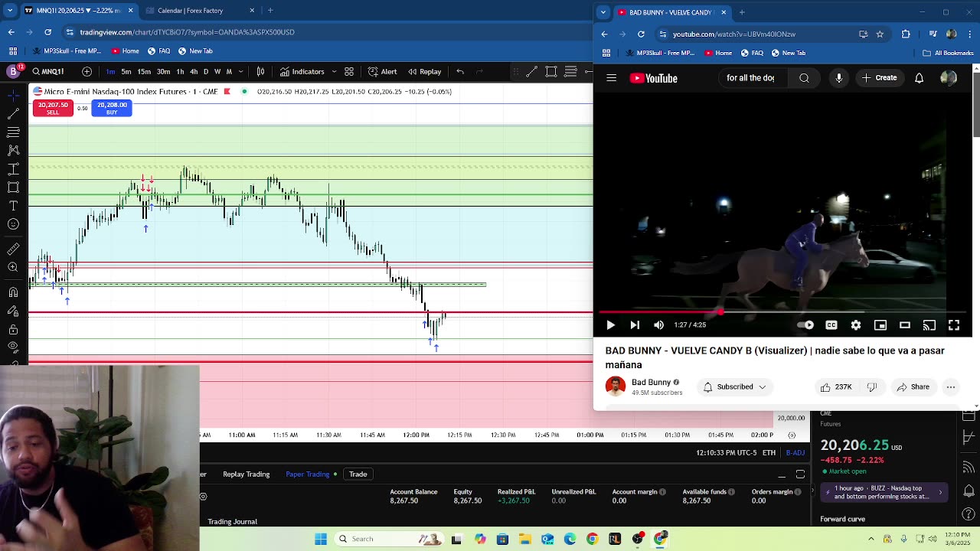
Task: Click the red SELL 20,207.50 button
Action: pyautogui.click(x=53, y=108)
